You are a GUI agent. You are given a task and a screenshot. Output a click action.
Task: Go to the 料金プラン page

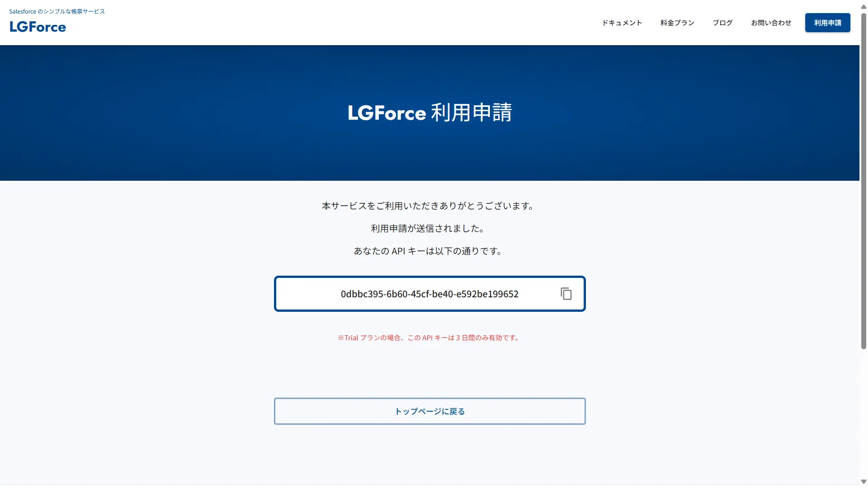(677, 23)
